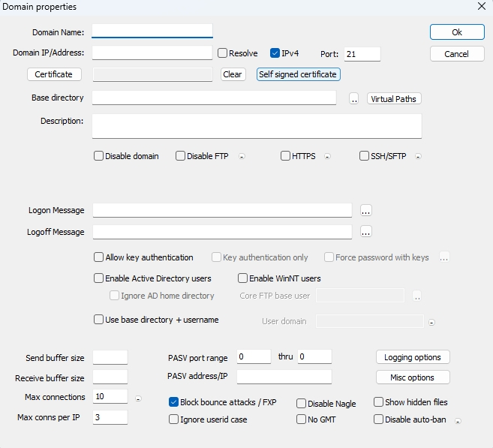
Task: Click the small options button next to Disable FTP
Action: point(241,157)
